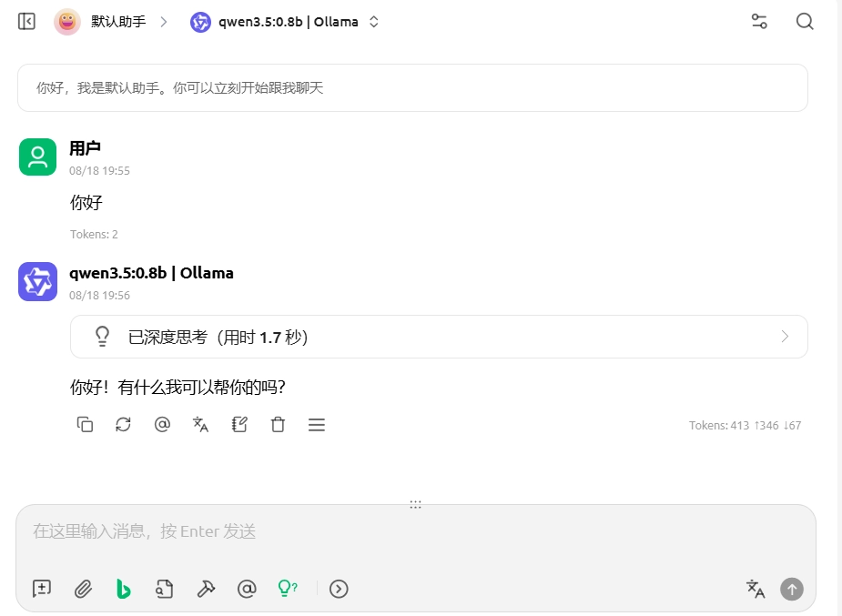Click the edit note icon under the reply

point(239,425)
